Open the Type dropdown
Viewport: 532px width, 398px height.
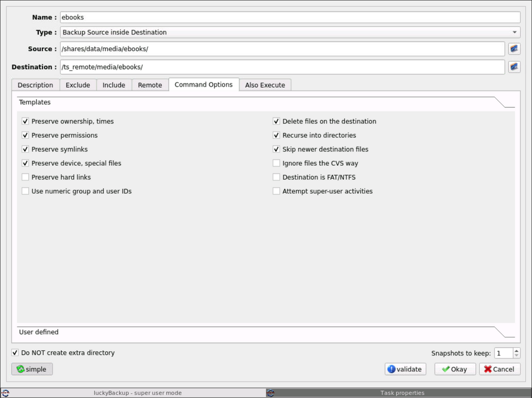click(x=290, y=32)
